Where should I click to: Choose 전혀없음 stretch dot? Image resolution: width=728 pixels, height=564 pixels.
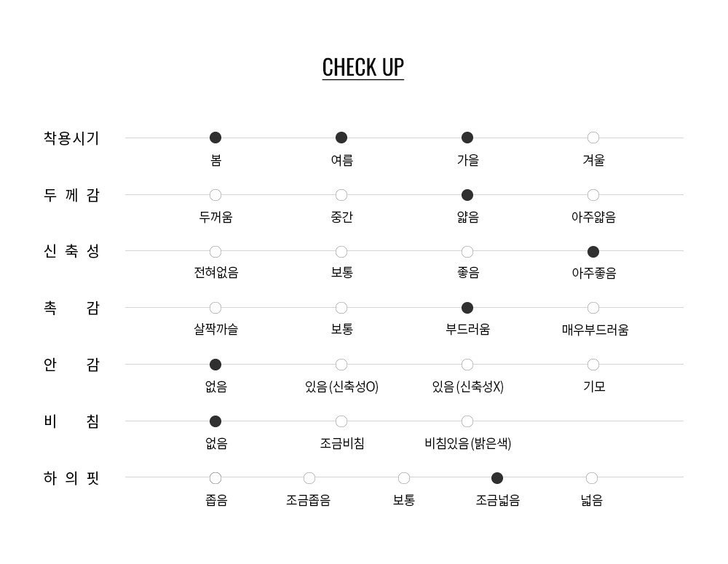tap(215, 252)
